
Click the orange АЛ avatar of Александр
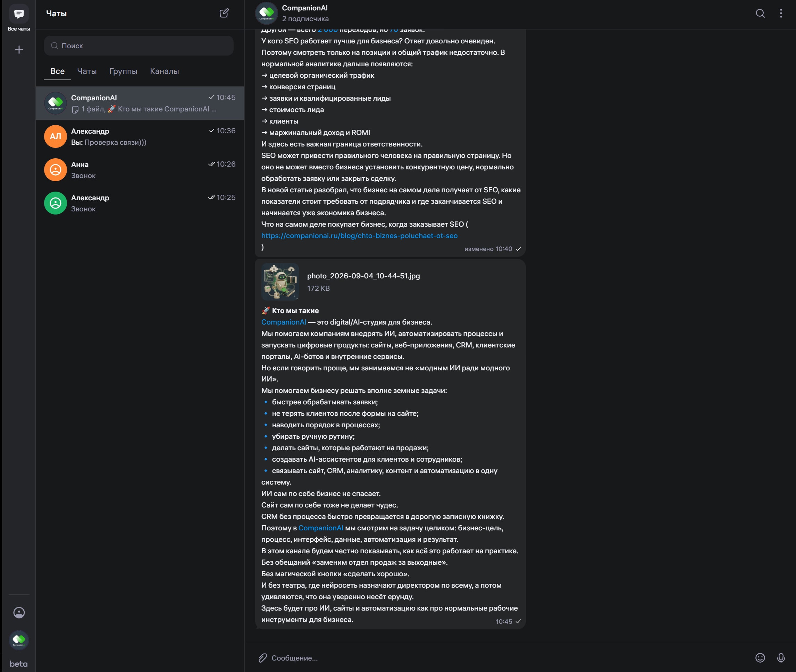[x=56, y=136]
